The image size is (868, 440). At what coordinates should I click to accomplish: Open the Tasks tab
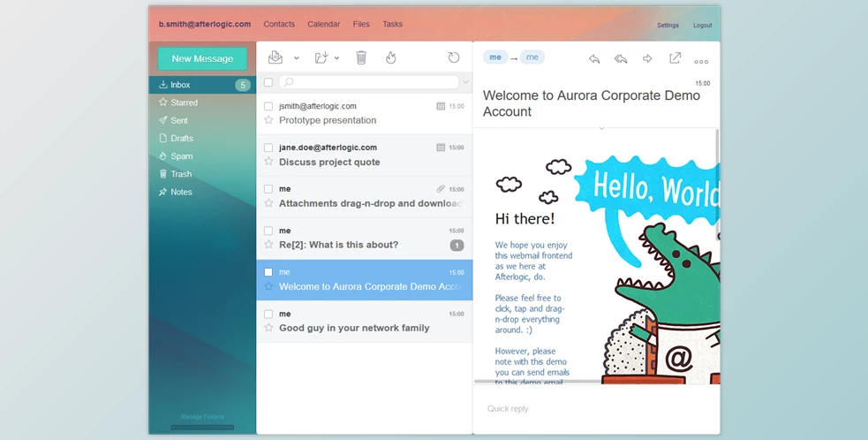(392, 24)
